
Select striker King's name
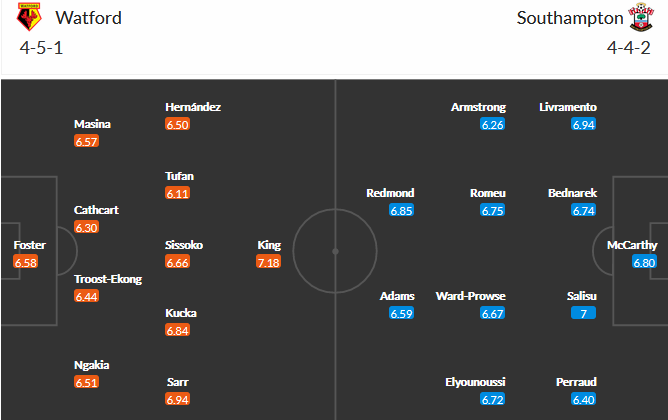pyautogui.click(x=269, y=245)
